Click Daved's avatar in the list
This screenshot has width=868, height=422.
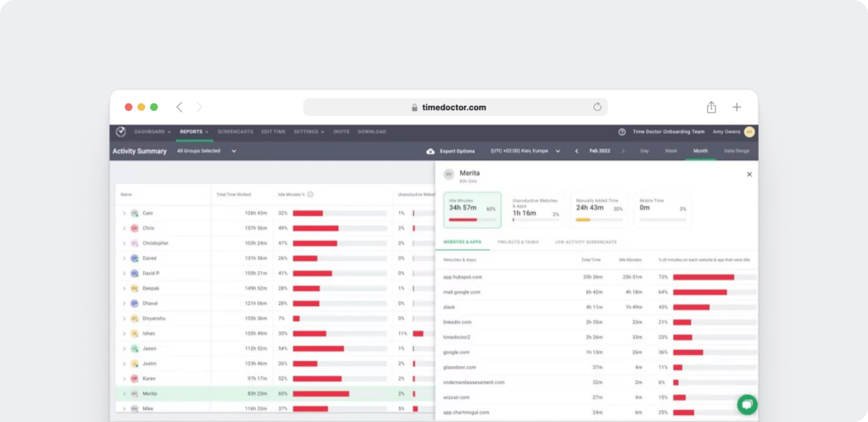click(x=135, y=258)
